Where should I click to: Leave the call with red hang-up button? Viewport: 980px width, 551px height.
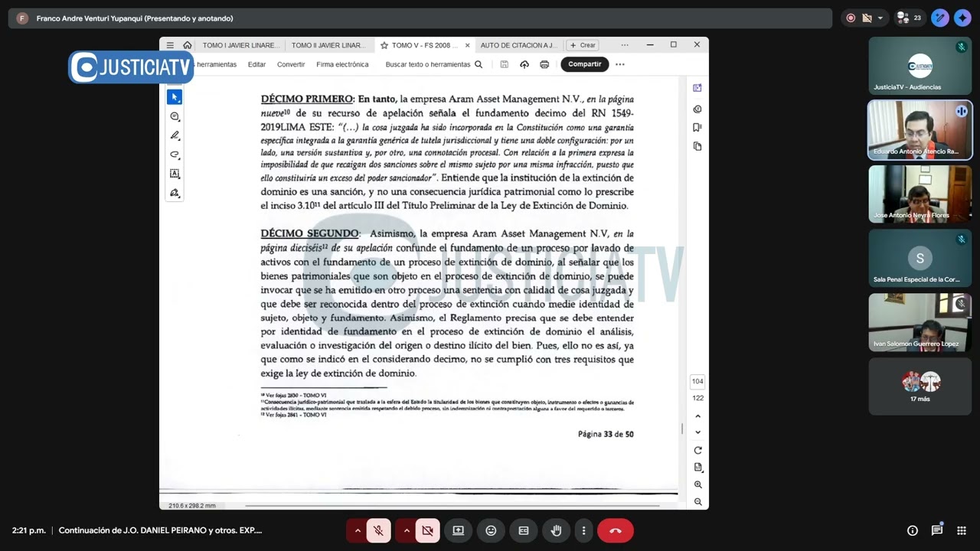tap(616, 530)
